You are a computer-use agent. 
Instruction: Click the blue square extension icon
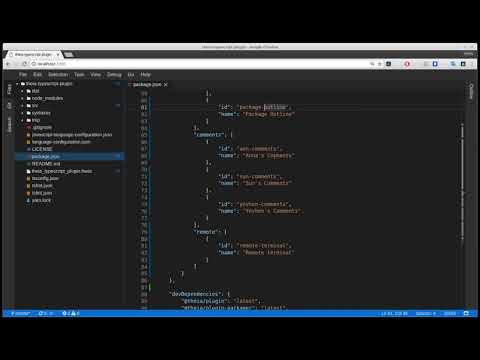point(435,64)
